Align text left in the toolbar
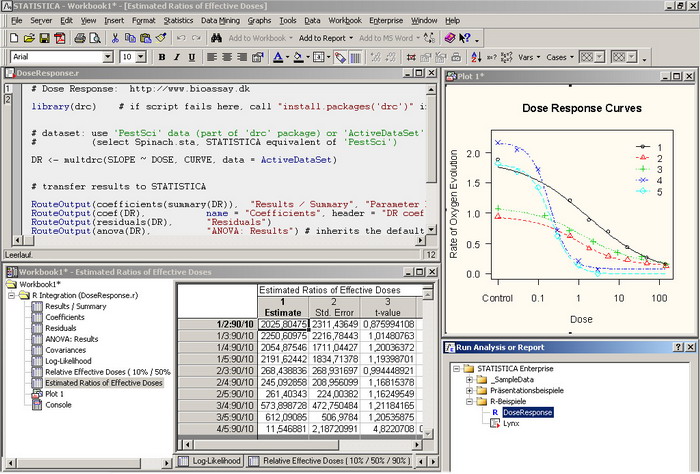 212,57
